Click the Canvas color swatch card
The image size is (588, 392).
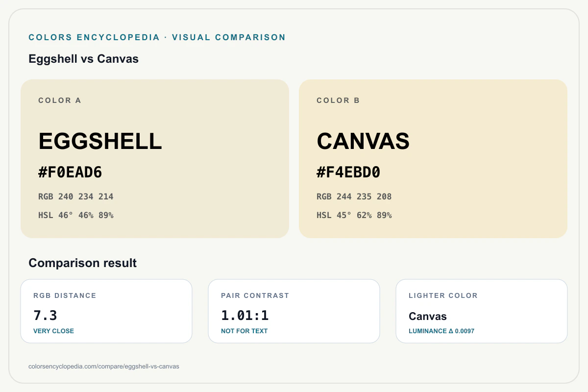click(x=433, y=159)
